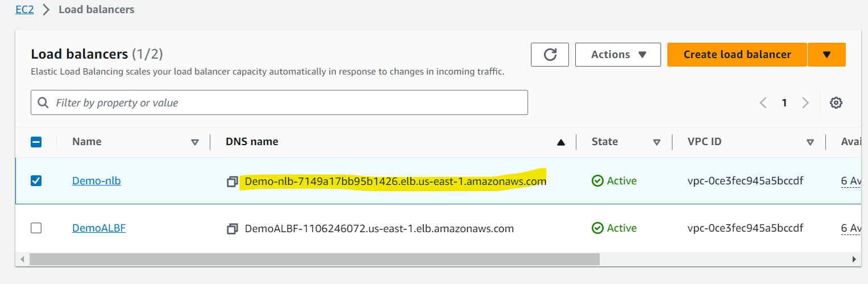This screenshot has height=284, width=868.
Task: Refresh the load balancers list
Action: [x=550, y=55]
